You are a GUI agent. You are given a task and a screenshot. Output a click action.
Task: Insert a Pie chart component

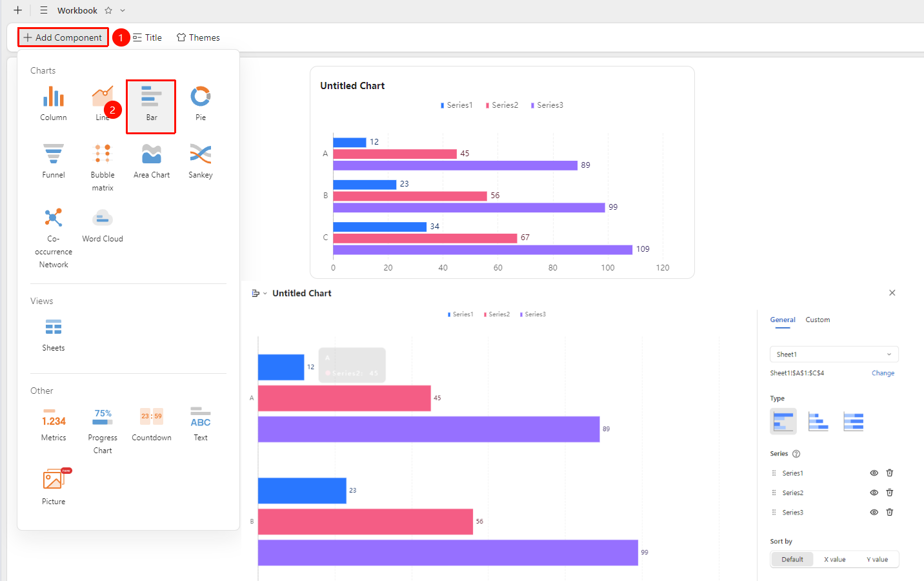(201, 103)
